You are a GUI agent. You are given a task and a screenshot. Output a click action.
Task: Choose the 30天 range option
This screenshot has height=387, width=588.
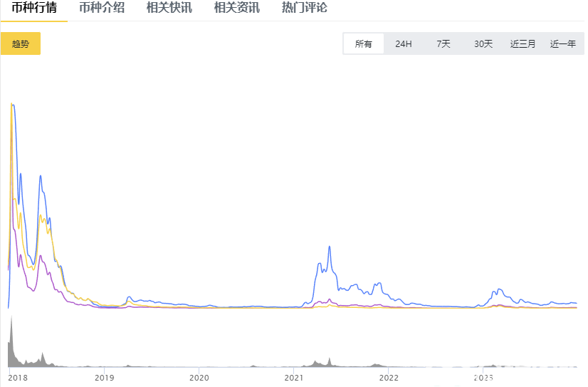[483, 43]
